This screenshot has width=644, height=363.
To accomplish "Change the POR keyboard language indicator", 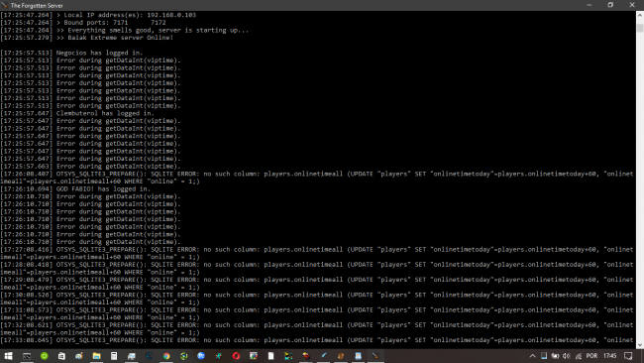I will 591,356.
